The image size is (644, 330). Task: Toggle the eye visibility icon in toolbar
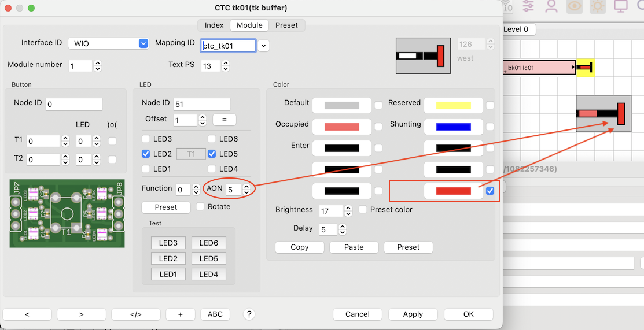(574, 6)
